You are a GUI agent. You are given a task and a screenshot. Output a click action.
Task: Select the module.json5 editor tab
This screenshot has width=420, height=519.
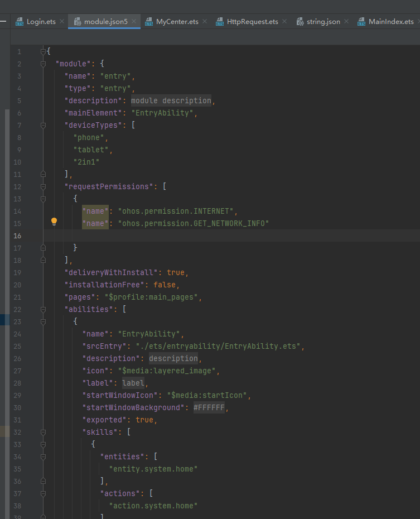pyautogui.click(x=105, y=22)
